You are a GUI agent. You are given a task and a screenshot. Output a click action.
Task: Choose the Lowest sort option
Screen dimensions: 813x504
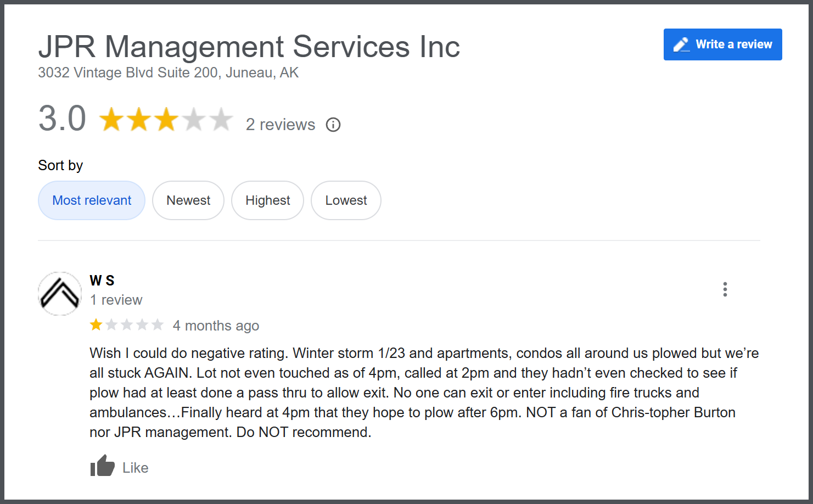click(x=346, y=200)
